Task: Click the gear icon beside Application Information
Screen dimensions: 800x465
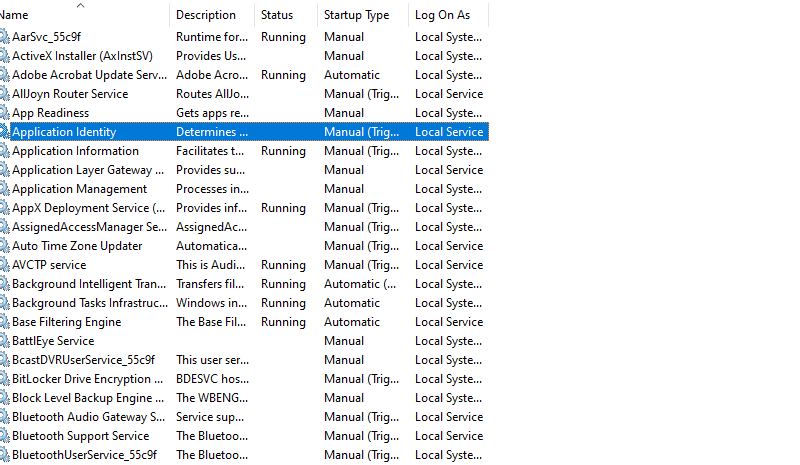Action: [4, 151]
